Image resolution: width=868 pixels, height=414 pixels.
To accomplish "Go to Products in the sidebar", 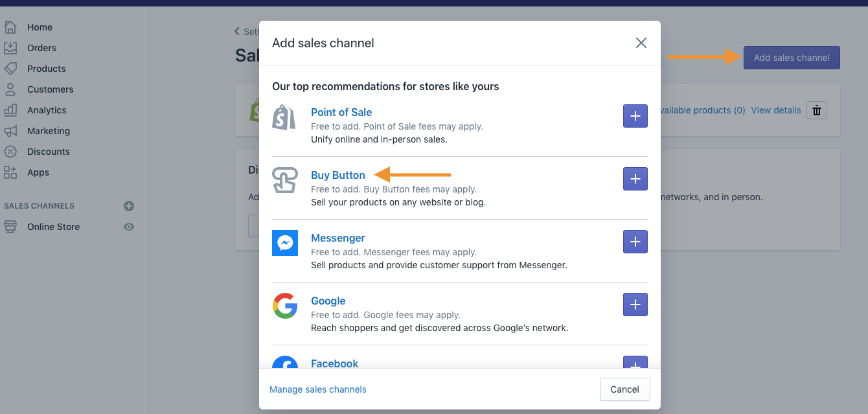I will (x=46, y=69).
